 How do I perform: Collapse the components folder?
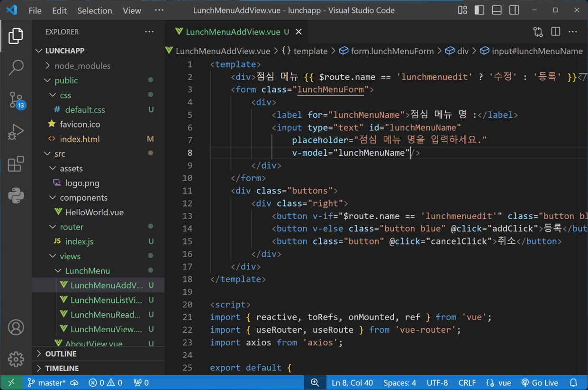pos(99,197)
